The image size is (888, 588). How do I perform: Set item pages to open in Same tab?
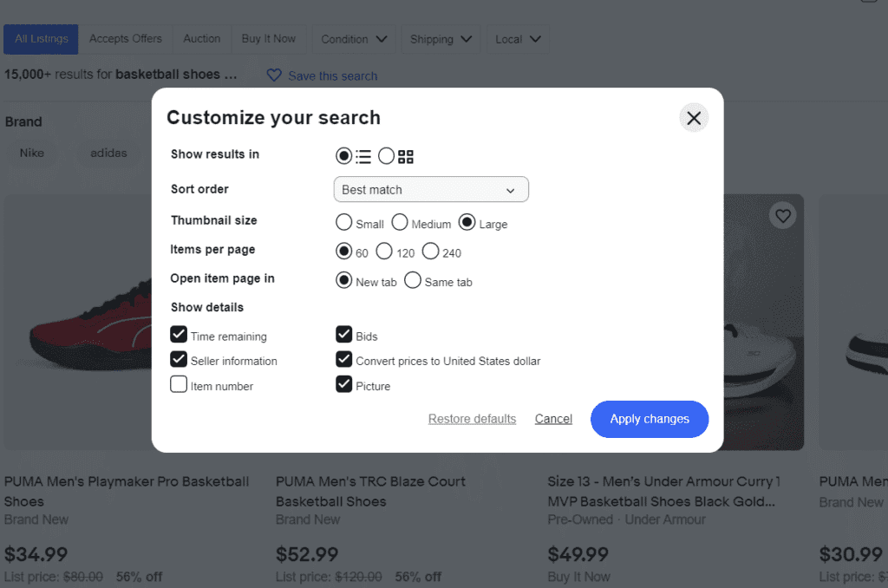click(413, 280)
